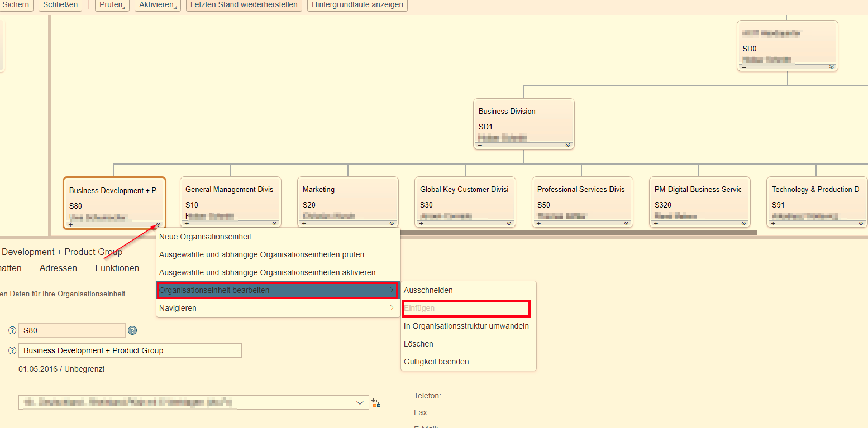Click Letzten Stand wiederherstellen button
The height and width of the screenshot is (428, 868).
point(244,4)
